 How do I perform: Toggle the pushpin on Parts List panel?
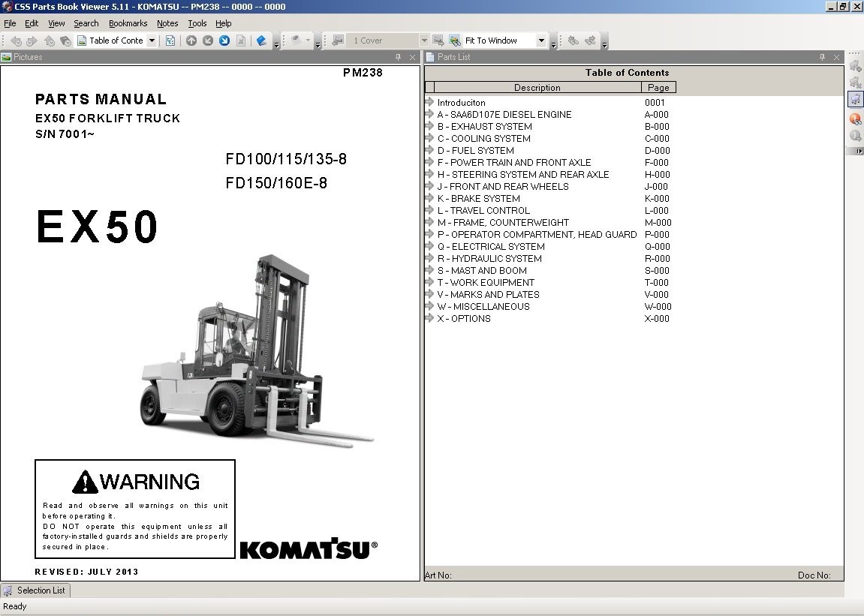pos(822,57)
